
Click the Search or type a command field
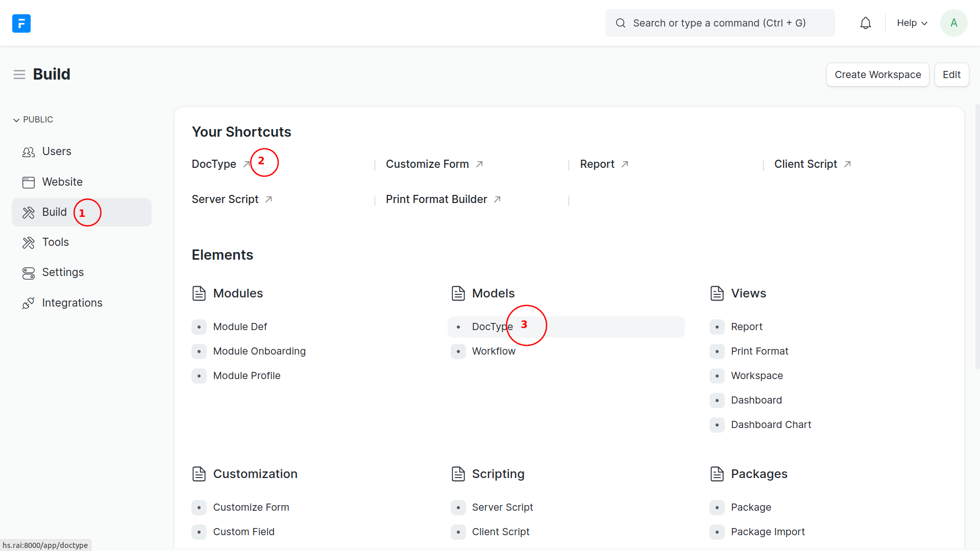pyautogui.click(x=719, y=23)
